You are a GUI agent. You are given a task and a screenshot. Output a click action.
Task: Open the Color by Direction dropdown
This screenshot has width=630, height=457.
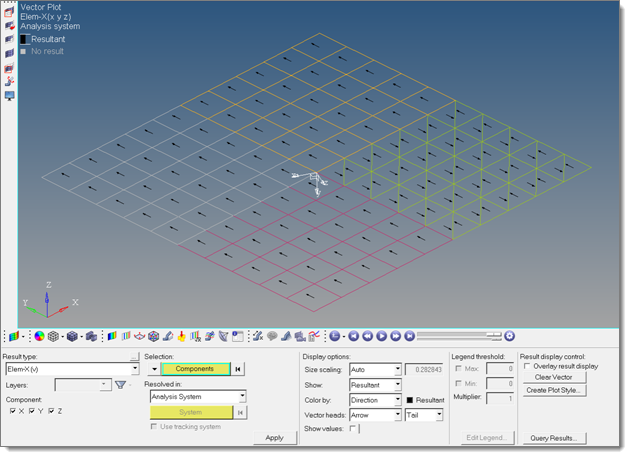pos(397,399)
